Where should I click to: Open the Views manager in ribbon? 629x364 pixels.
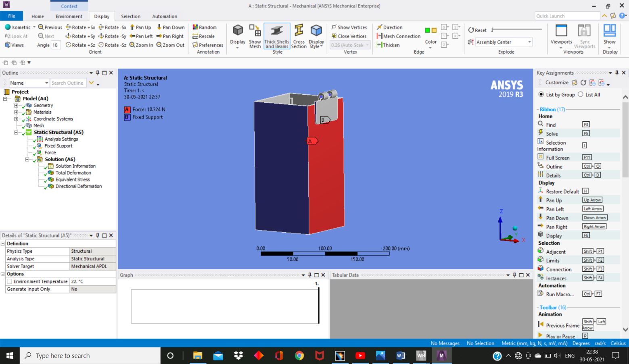(x=15, y=45)
